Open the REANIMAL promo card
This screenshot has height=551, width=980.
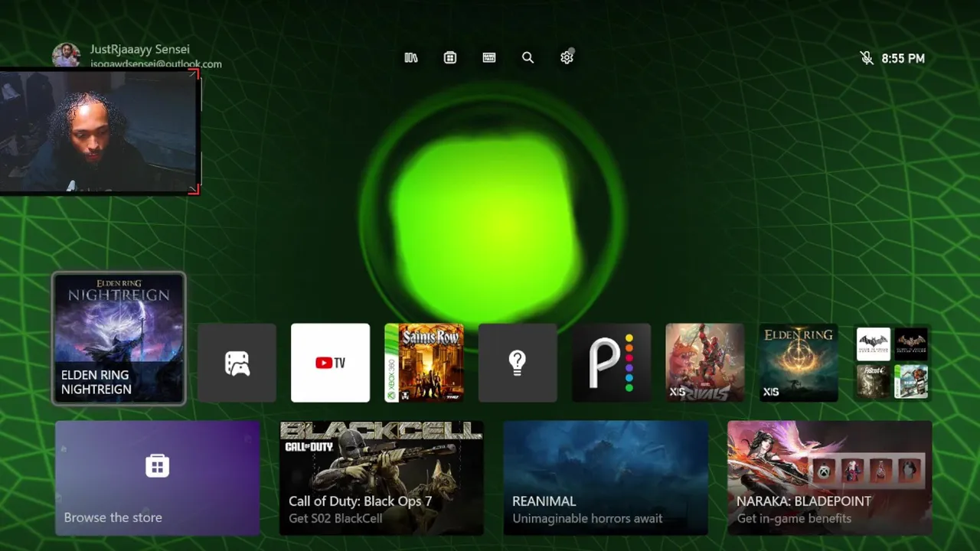point(606,478)
